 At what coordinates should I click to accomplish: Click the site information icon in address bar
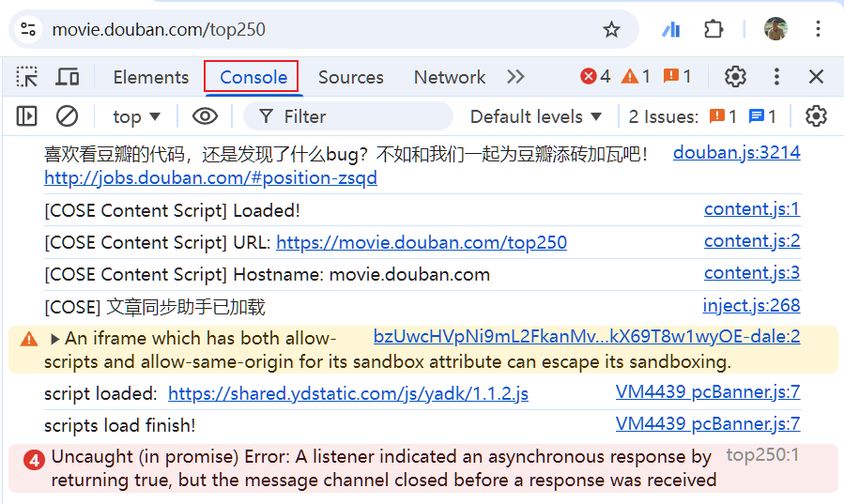click(30, 29)
